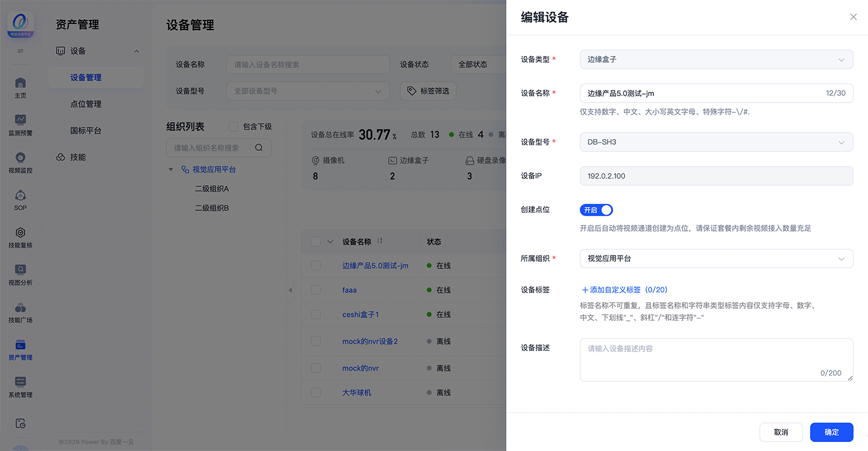Select checkbox for faaa row
This screenshot has width=868, height=451.
click(x=316, y=290)
